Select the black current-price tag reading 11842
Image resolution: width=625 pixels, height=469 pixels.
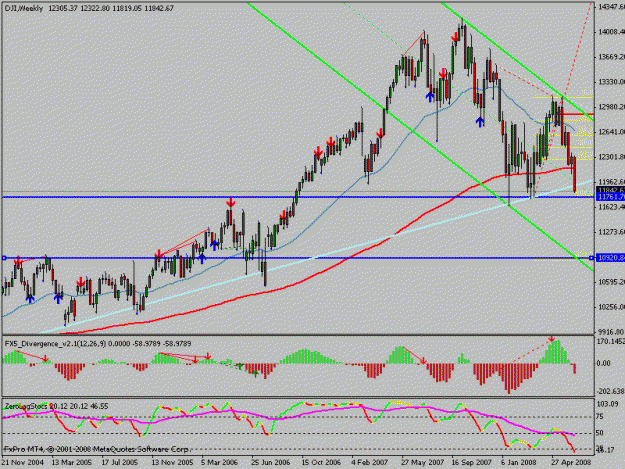(610, 190)
